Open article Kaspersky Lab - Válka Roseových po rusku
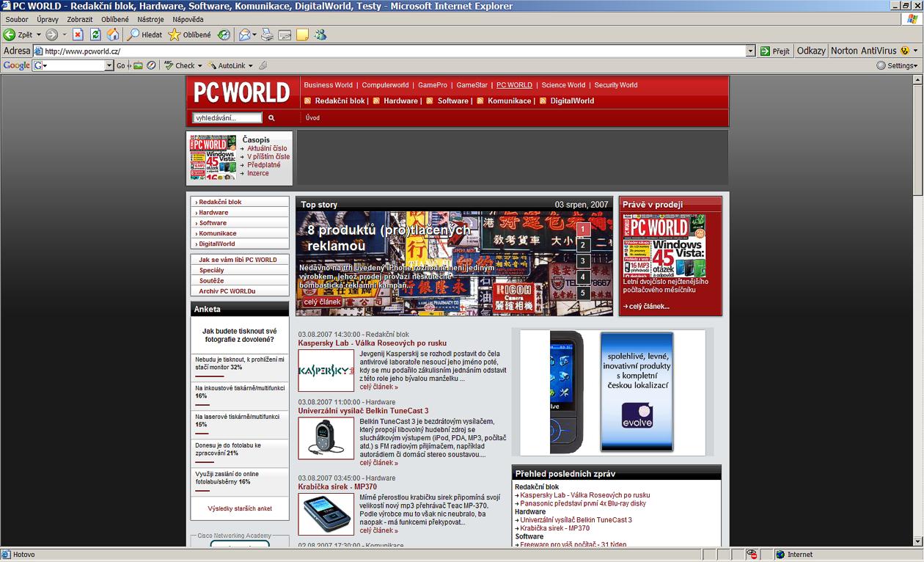Viewport: 924px width, 562px height. [373, 343]
